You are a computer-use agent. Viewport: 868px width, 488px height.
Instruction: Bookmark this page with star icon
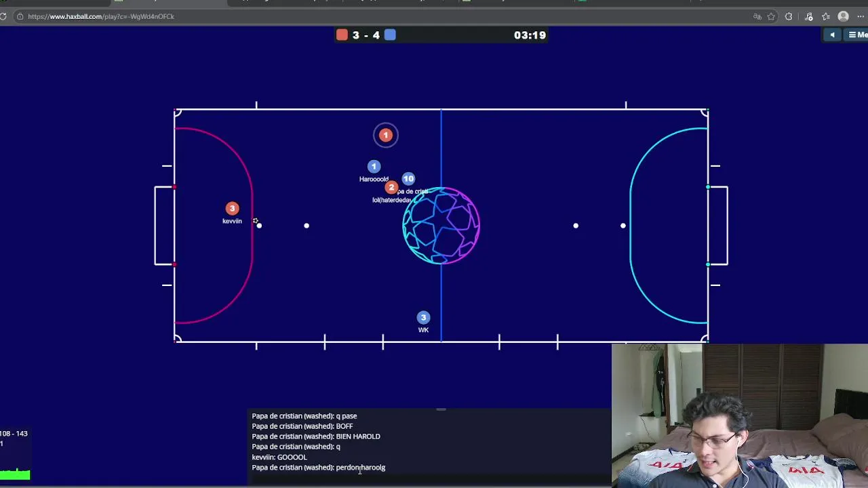coord(771,16)
